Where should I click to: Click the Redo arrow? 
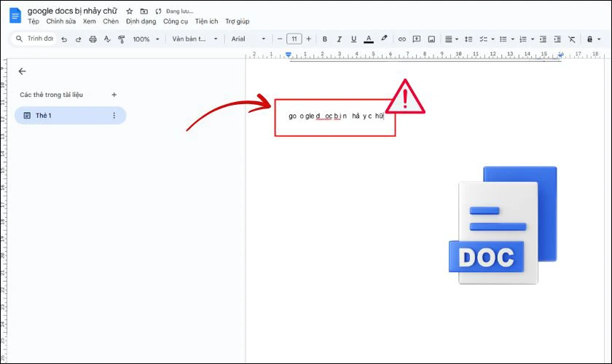coord(79,39)
